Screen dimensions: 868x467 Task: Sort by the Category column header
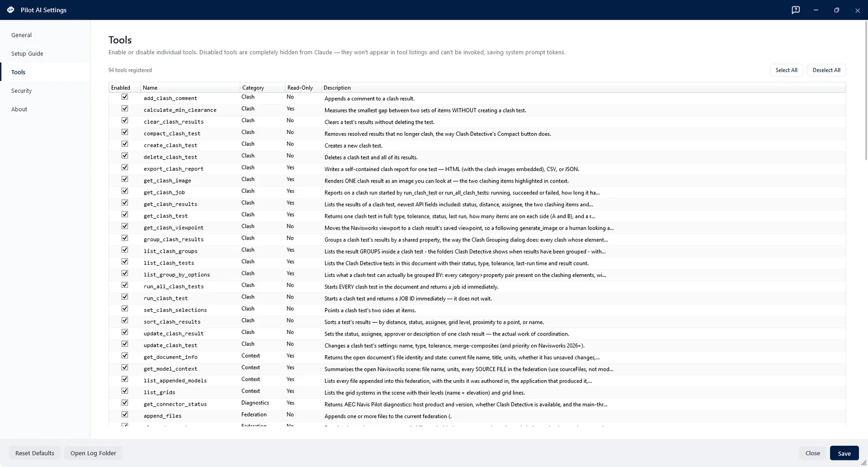tap(263, 87)
